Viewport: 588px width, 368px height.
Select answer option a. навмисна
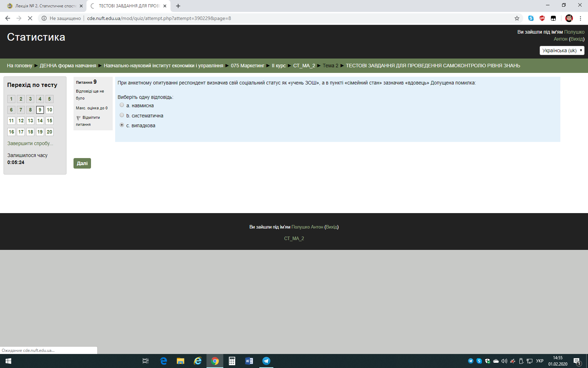click(x=122, y=105)
